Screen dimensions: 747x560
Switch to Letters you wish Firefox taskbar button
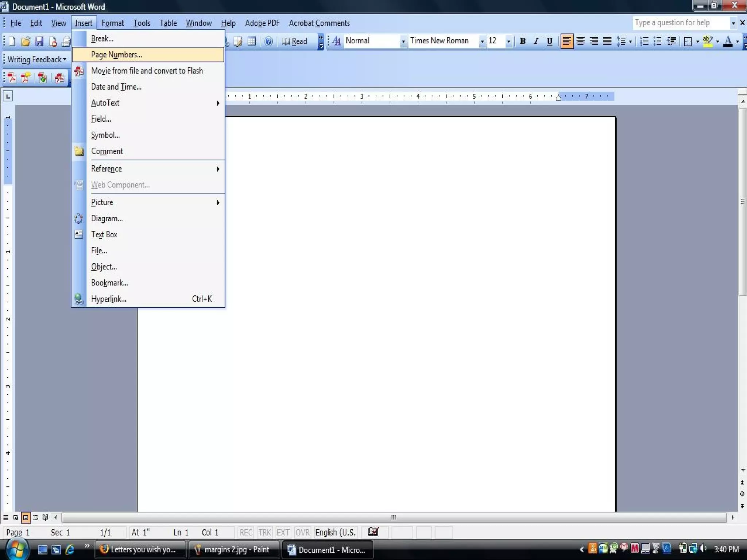(140, 549)
